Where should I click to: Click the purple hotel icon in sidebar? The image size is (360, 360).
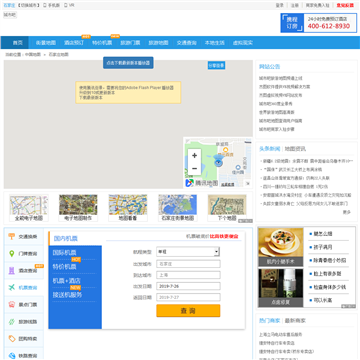click(12, 270)
